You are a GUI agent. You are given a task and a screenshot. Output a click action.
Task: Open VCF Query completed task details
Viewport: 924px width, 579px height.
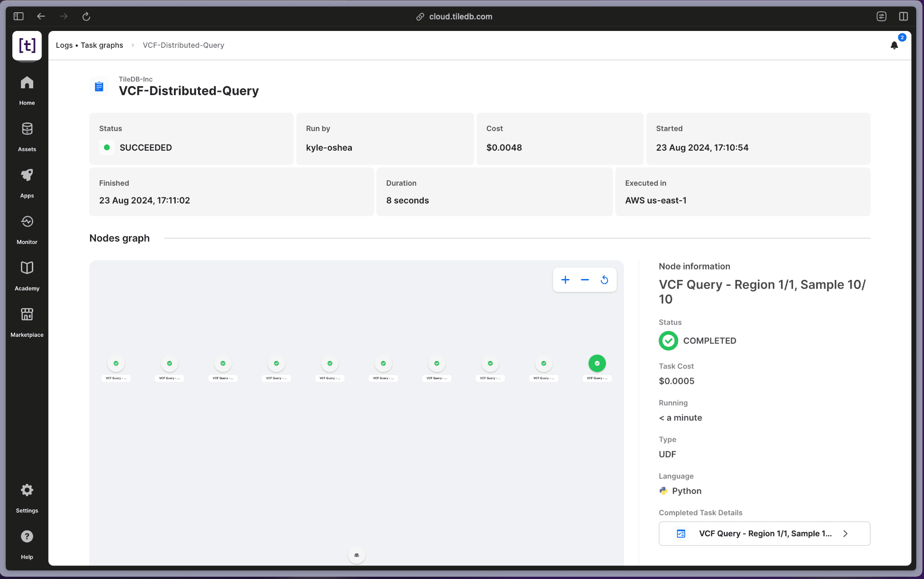(x=764, y=533)
